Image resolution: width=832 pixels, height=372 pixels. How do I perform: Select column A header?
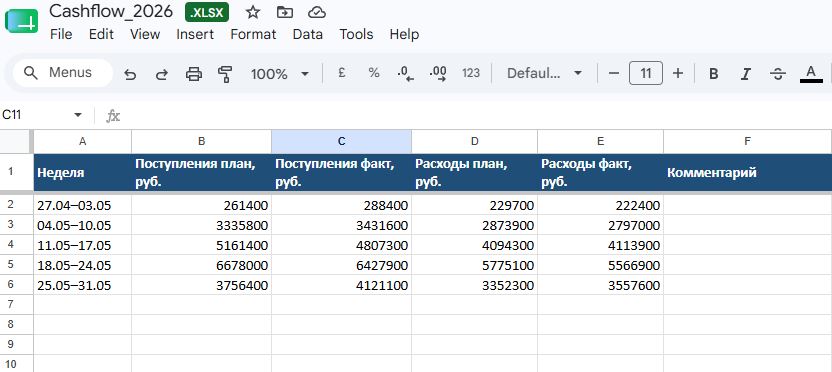point(82,141)
